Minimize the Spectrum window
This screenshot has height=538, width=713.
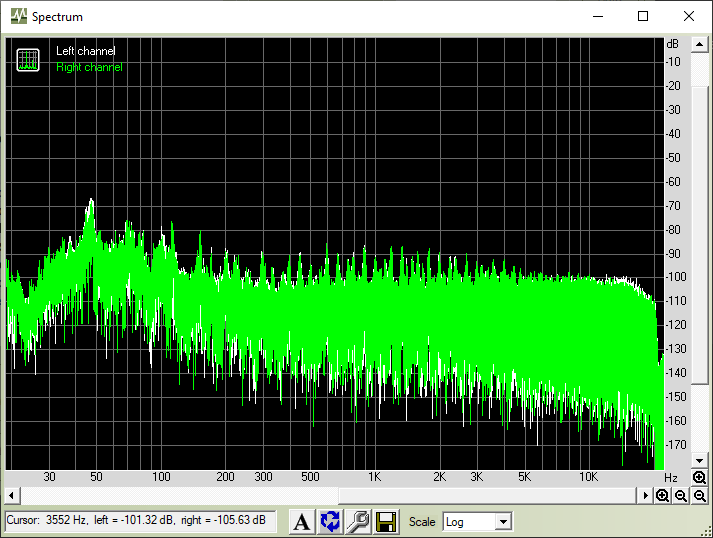pos(598,16)
